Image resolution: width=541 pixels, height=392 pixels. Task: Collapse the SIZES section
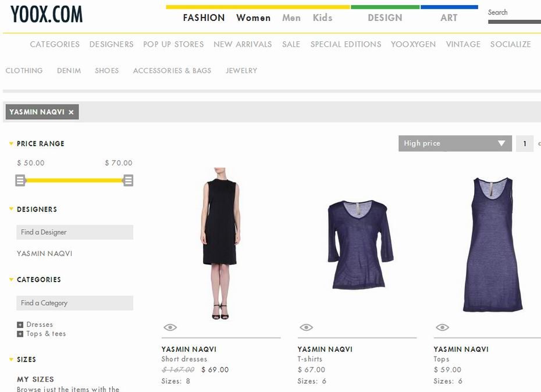pos(11,359)
